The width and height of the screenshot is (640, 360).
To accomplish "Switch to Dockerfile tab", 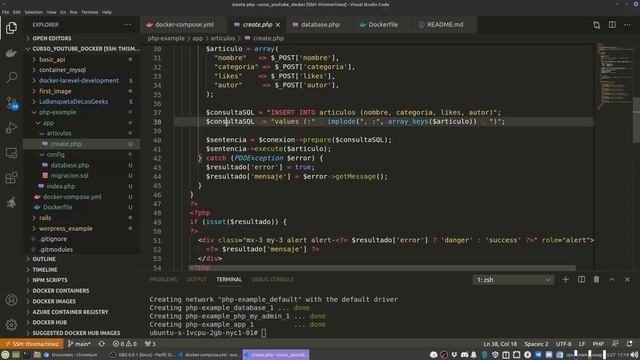I will (x=382, y=24).
